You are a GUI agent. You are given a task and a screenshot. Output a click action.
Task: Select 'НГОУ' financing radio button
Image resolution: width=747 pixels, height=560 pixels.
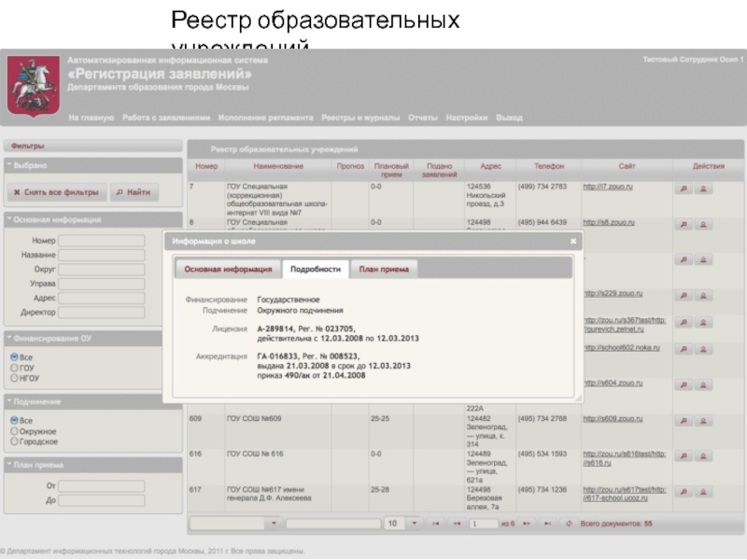click(x=14, y=378)
